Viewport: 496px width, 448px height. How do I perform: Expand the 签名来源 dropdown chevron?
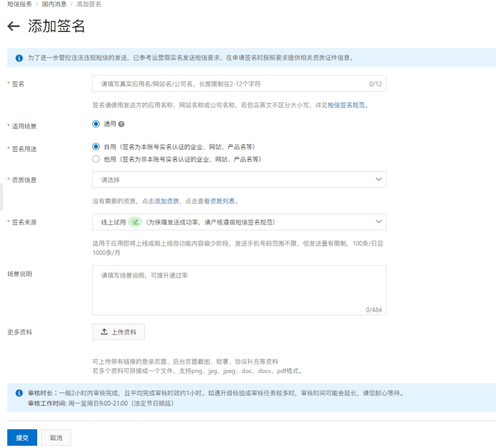point(379,222)
